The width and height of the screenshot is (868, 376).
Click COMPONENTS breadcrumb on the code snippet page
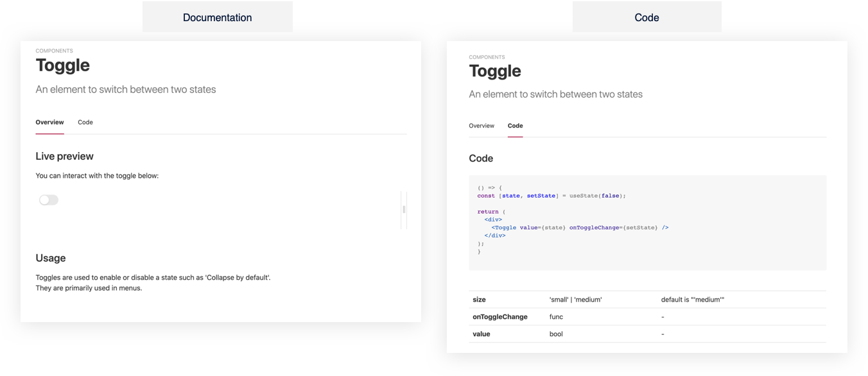pyautogui.click(x=487, y=57)
